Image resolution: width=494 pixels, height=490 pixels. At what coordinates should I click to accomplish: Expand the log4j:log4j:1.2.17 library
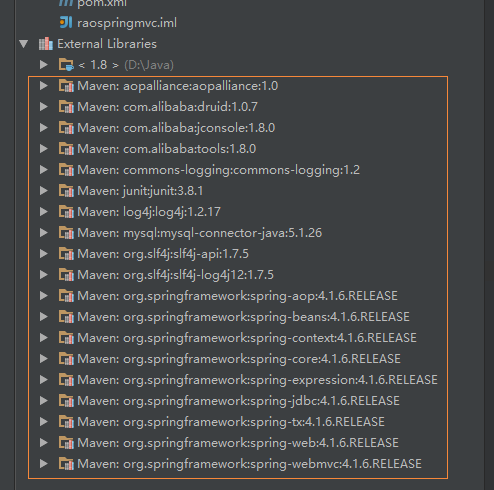[x=43, y=212]
